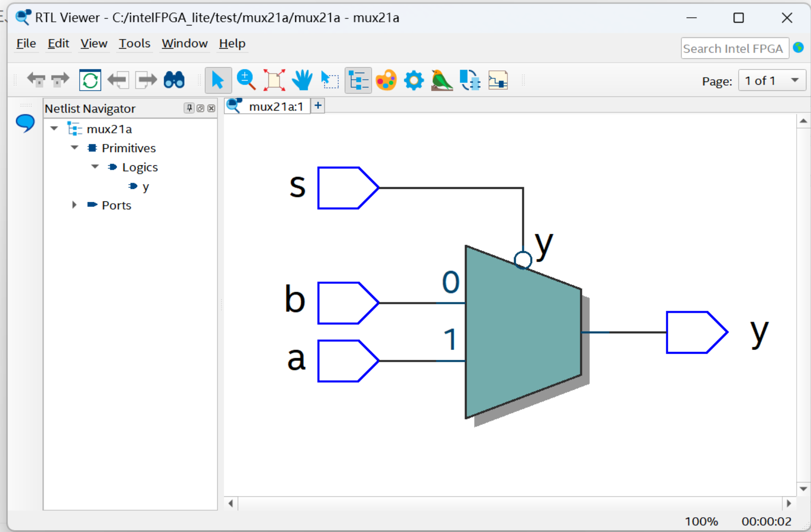This screenshot has width=811, height=532.
Task: Open the Tools menu
Action: click(134, 44)
